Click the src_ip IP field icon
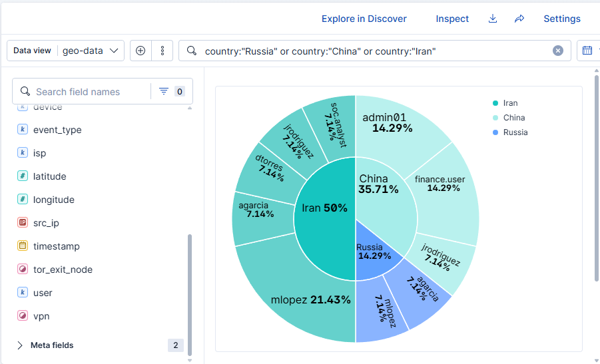600x364 pixels. [x=23, y=222]
